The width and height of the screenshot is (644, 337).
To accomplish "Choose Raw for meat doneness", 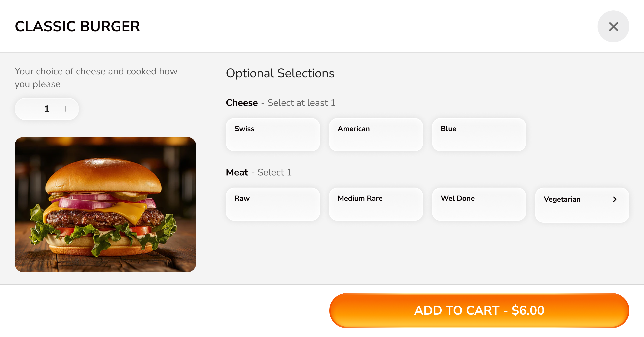I will [272, 204].
